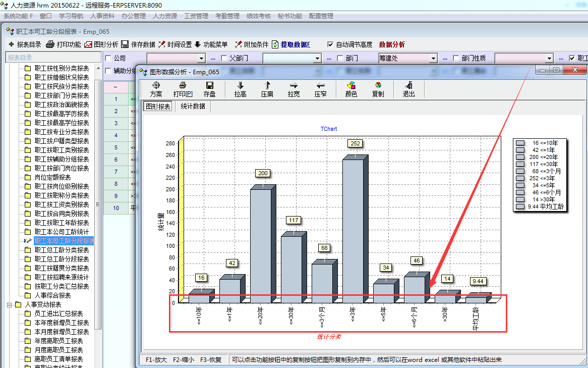Widen chart using 拉宽 arrow icon

[x=293, y=86]
